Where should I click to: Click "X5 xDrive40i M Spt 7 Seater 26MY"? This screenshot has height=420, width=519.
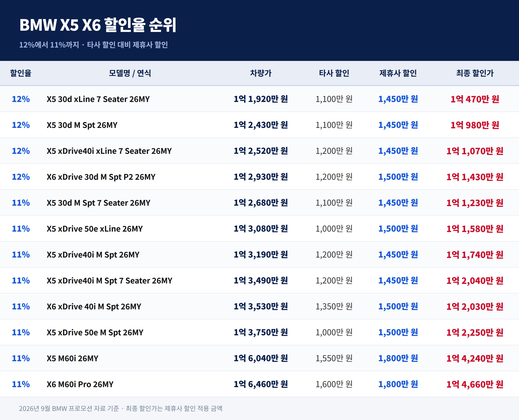(109, 280)
